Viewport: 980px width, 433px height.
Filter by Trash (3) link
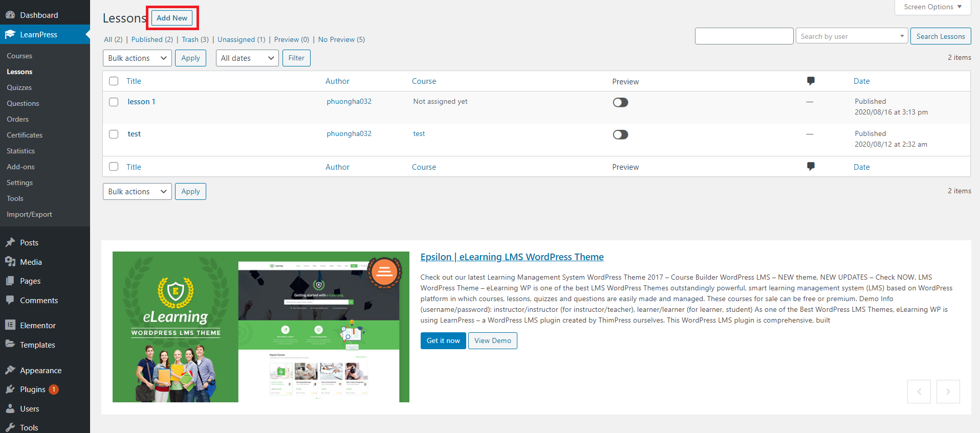click(x=195, y=39)
